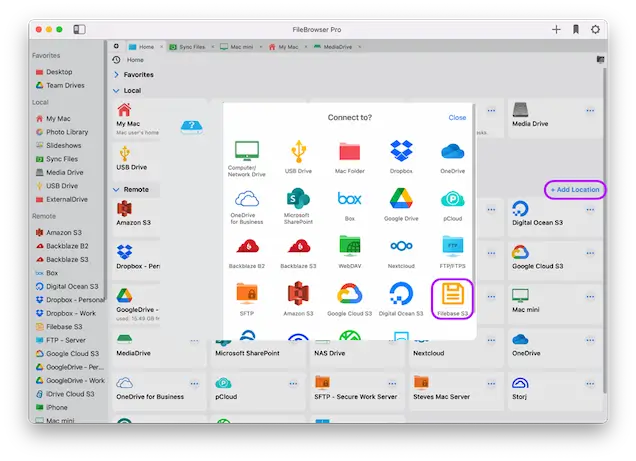Select Dropbox - Work in sidebar
The width and height of the screenshot is (636, 461).
[71, 313]
